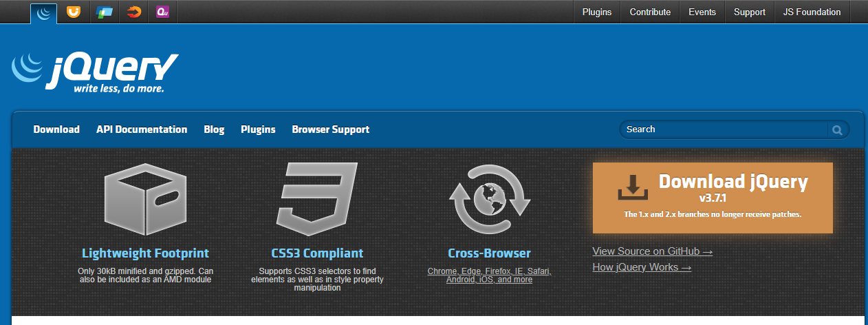Open Events in the top bar
The height and width of the screenshot is (325, 868).
[702, 12]
